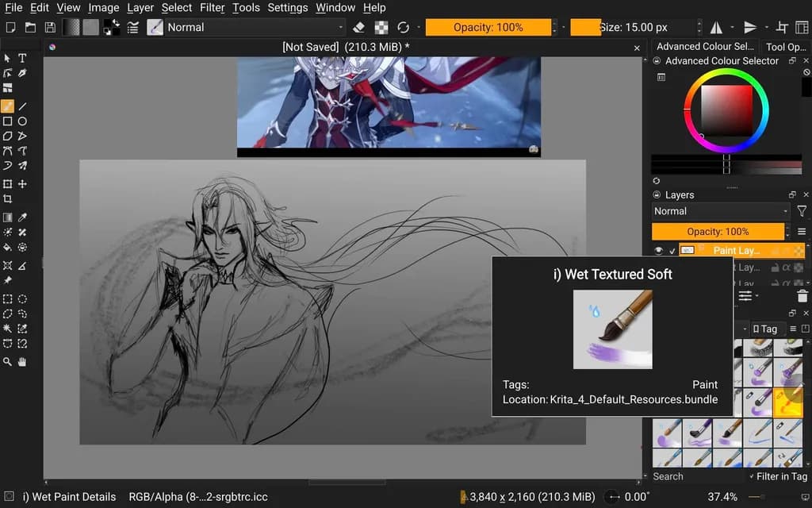
Task: Close the Not Saved document tab
Action: 637,48
